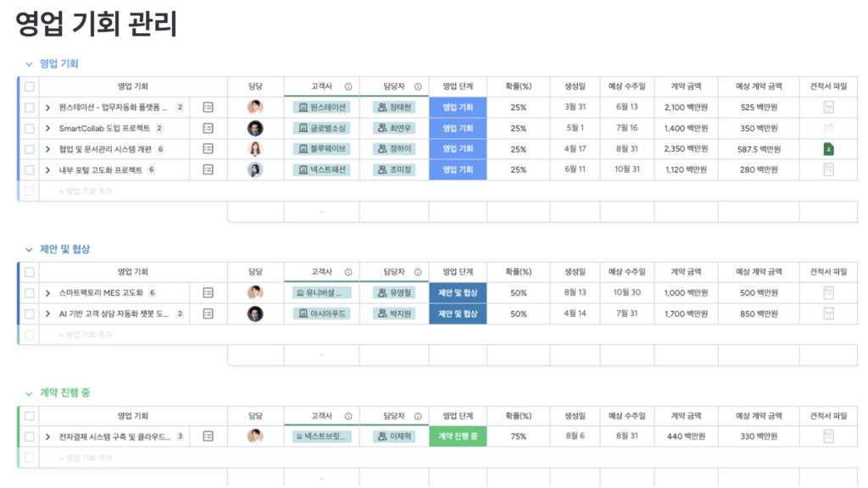Image resolution: width=868 pixels, height=488 pixels.
Task: Check the 전자결재 시스템 구축 row
Action: (x=30, y=436)
